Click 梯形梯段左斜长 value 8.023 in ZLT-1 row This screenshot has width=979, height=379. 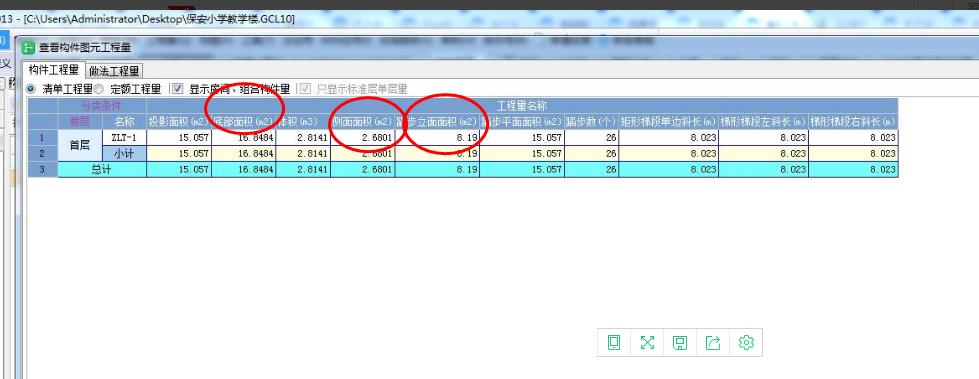click(764, 137)
